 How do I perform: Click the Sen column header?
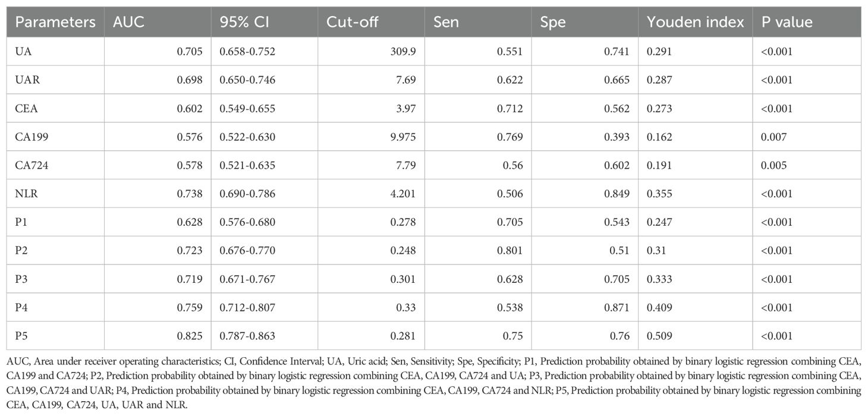pos(442,23)
